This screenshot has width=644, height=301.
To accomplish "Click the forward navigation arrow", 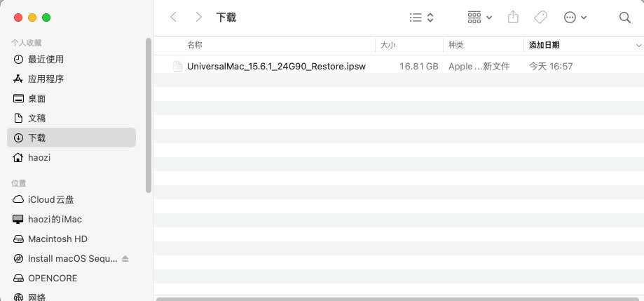I will (199, 17).
